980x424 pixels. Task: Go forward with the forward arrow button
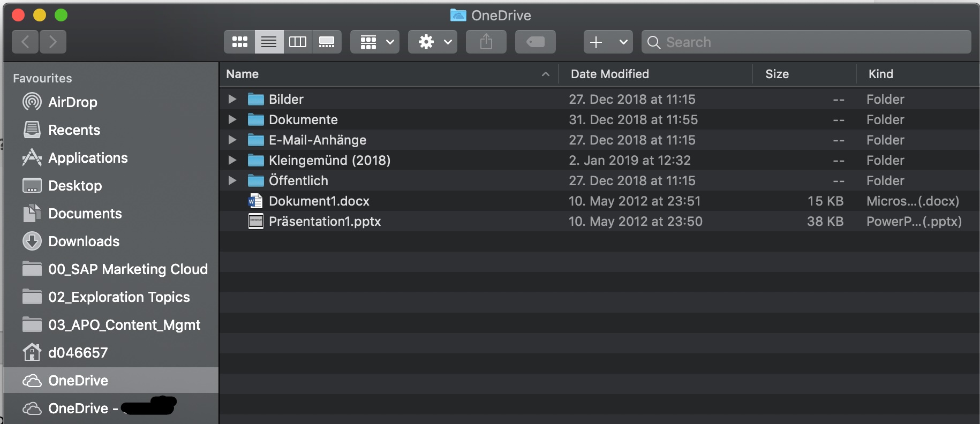tap(53, 42)
